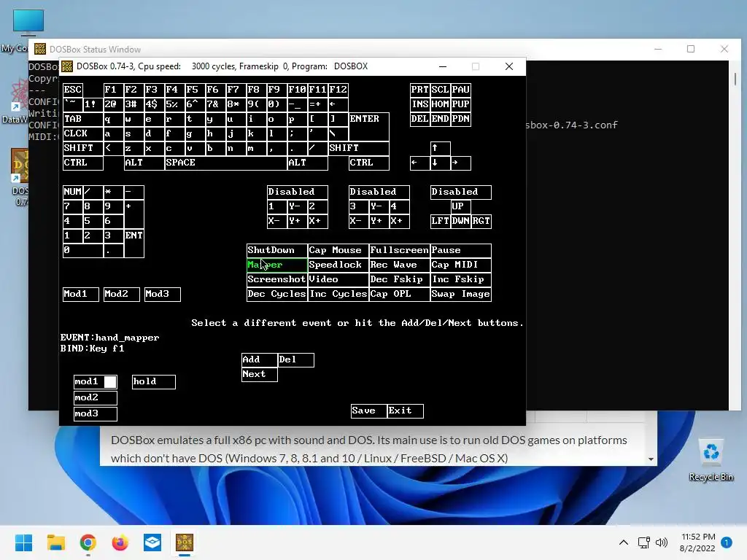Save the mapper configuration

(x=368, y=411)
